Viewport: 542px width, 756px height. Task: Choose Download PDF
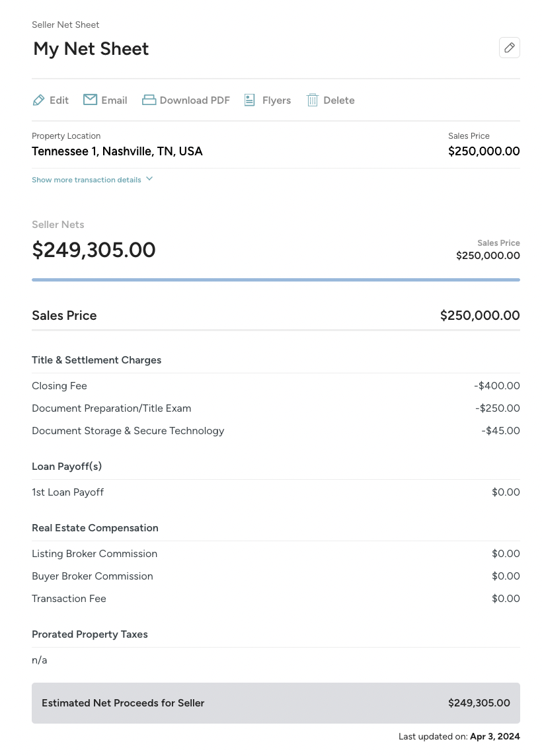(186, 100)
